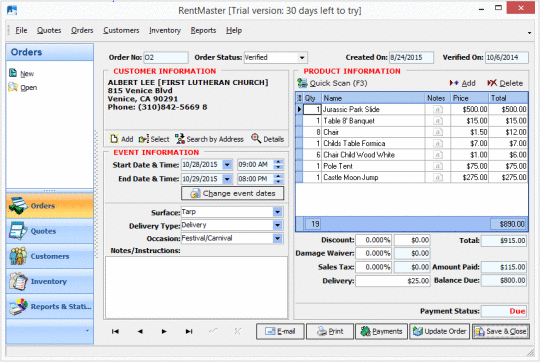Add a product to the order
The width and height of the screenshot is (540, 362).
click(463, 83)
